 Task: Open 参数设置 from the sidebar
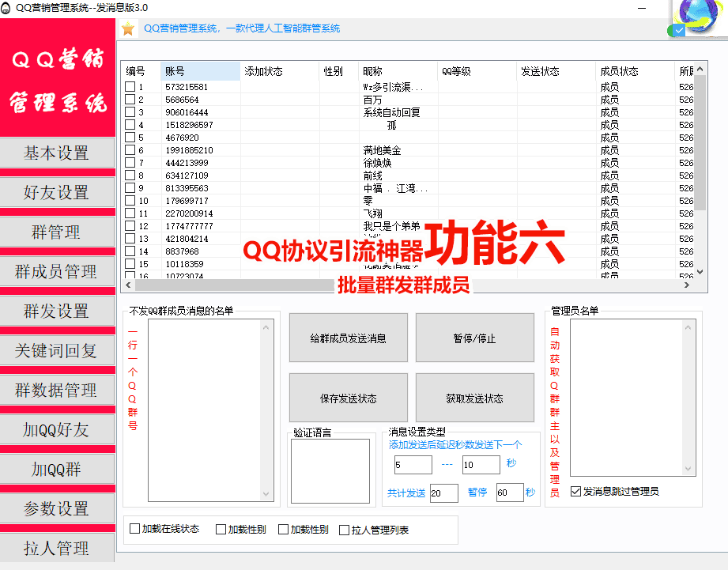coord(57,508)
